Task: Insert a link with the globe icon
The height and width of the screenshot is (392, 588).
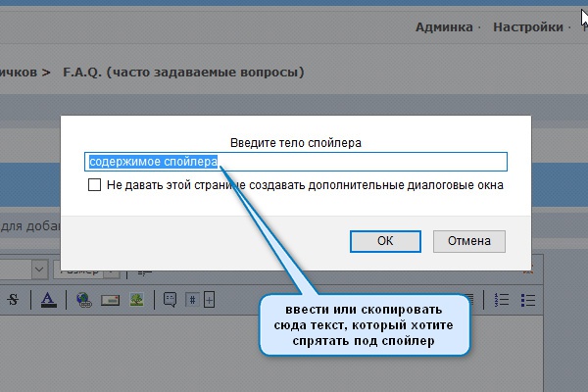Action: (x=84, y=300)
